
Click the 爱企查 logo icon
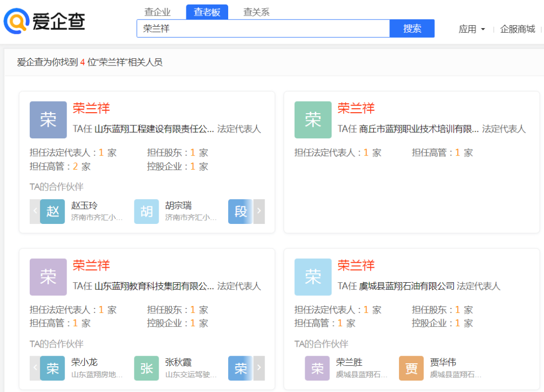tap(16, 21)
